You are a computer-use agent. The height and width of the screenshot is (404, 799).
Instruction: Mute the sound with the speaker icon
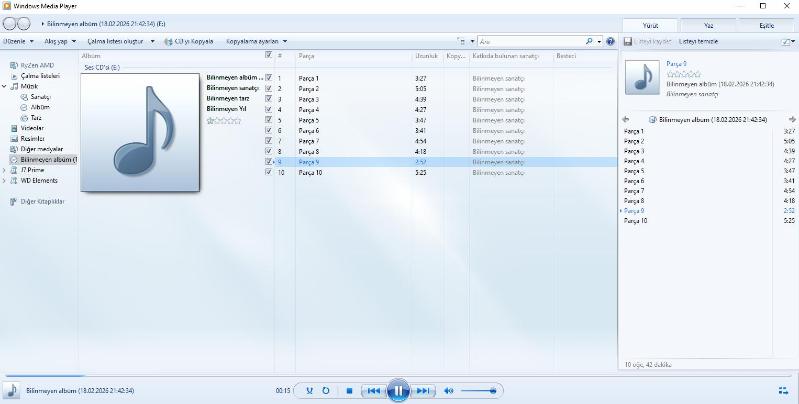[x=449, y=390]
